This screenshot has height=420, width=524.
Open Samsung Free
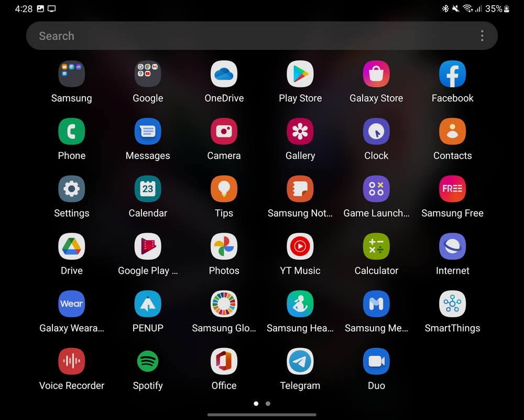(x=453, y=189)
